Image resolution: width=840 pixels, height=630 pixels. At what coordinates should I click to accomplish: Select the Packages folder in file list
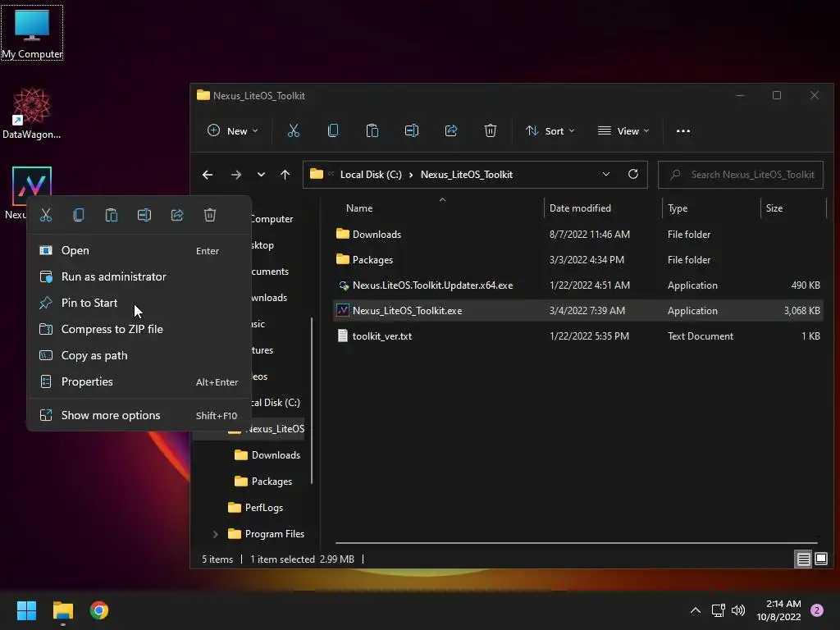point(577,260)
